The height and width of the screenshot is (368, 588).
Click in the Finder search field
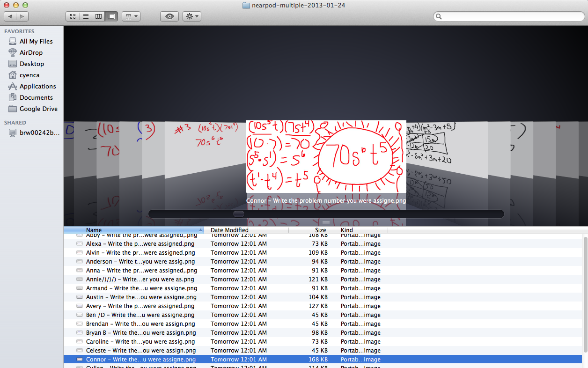click(x=510, y=16)
